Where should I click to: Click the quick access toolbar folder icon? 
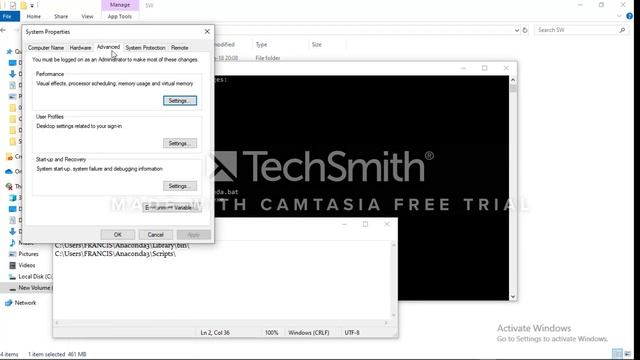coord(23,5)
